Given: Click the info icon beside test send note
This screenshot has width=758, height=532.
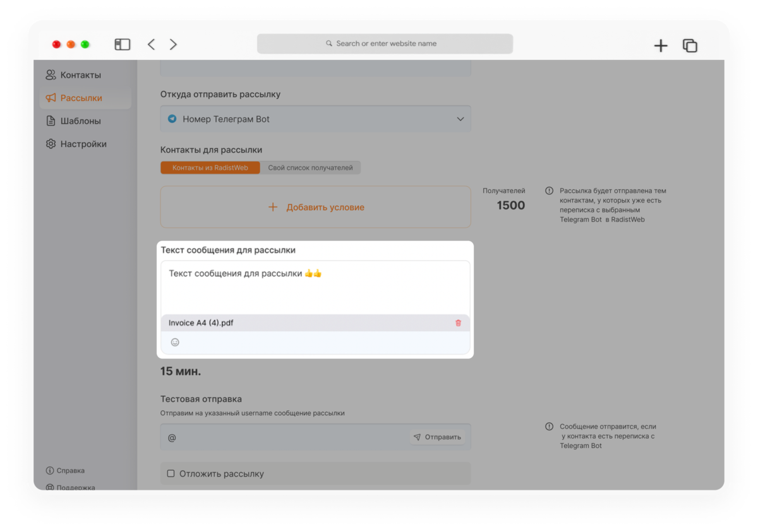Looking at the screenshot, I should [x=549, y=427].
